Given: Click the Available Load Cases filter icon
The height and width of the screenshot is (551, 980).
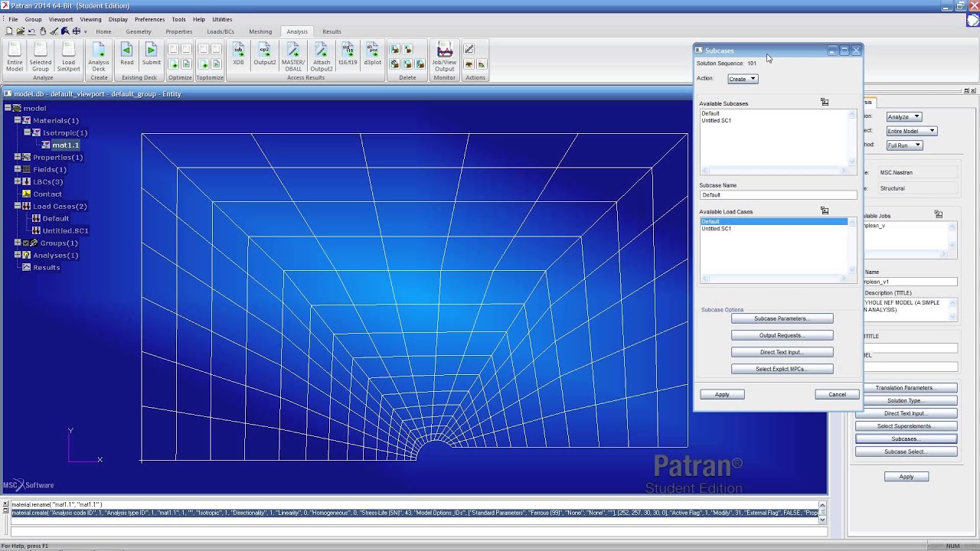Looking at the screenshot, I should click(x=825, y=210).
